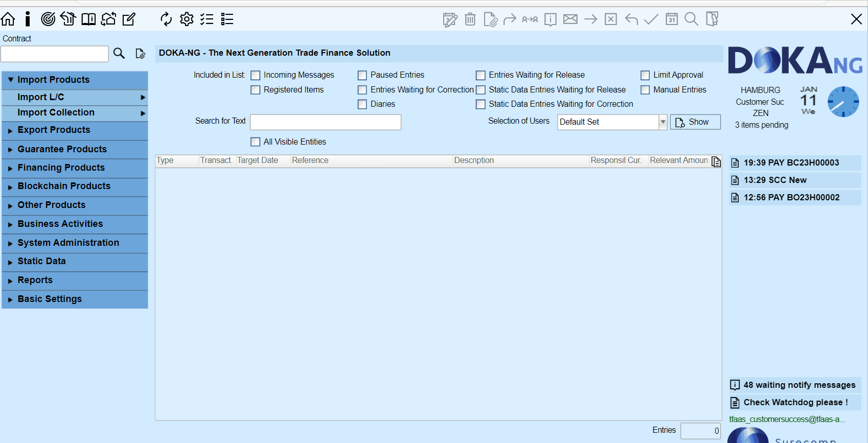The height and width of the screenshot is (443, 868).
Task: Open Reports menu
Action: coord(75,281)
